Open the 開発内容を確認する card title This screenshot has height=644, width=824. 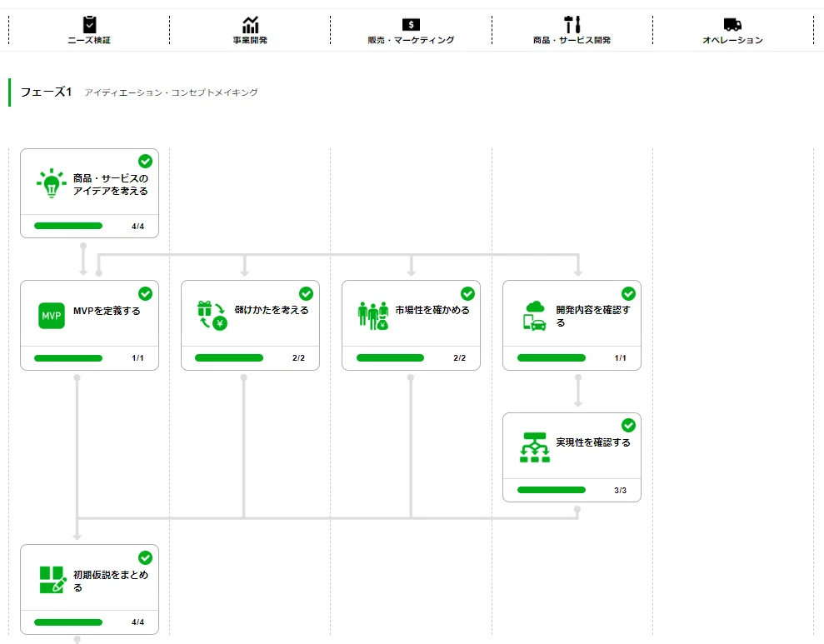pos(592,317)
